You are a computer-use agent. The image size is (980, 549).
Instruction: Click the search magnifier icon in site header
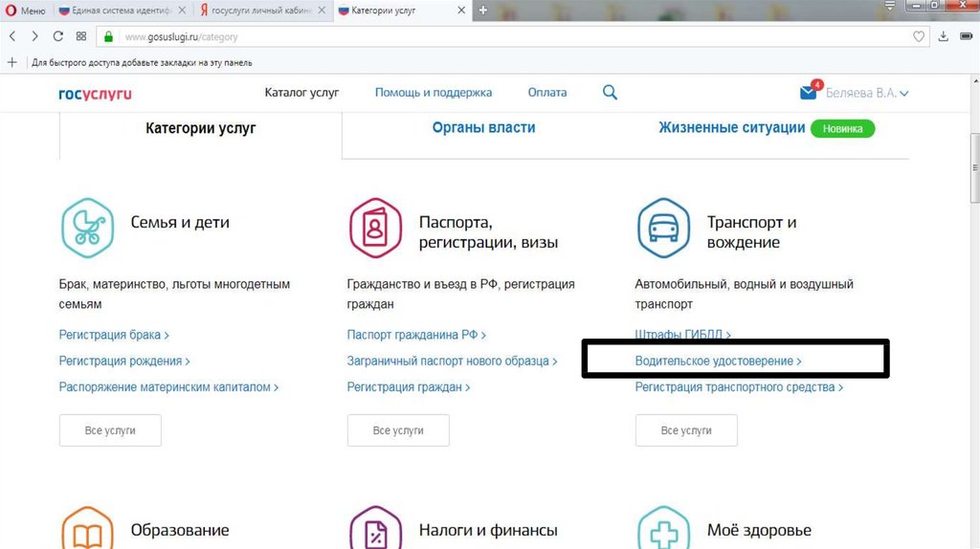(x=610, y=93)
